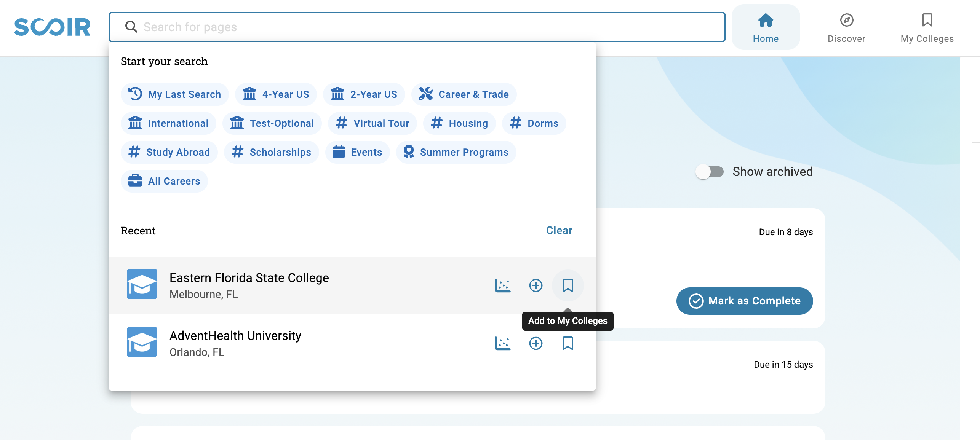The height and width of the screenshot is (440, 980).
Task: Open the My Colleges tab
Action: click(927, 27)
